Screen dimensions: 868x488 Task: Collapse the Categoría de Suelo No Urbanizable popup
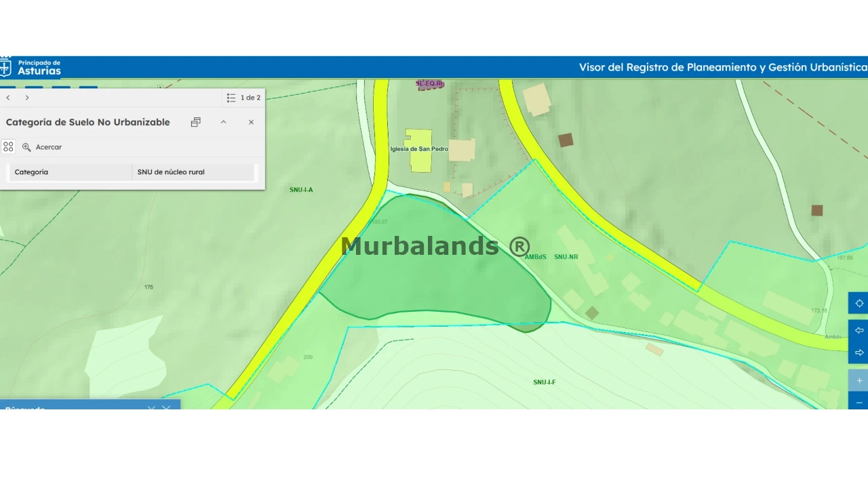(223, 122)
